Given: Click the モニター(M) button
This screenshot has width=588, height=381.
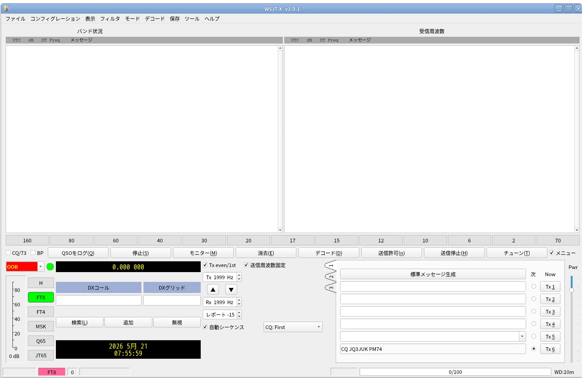Looking at the screenshot, I should (203, 253).
